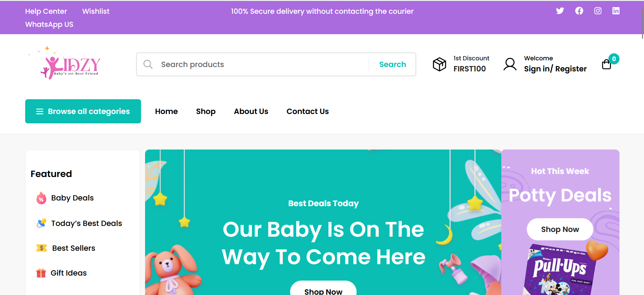The width and height of the screenshot is (644, 295).
Task: Open the Shop menu item
Action: 206,111
